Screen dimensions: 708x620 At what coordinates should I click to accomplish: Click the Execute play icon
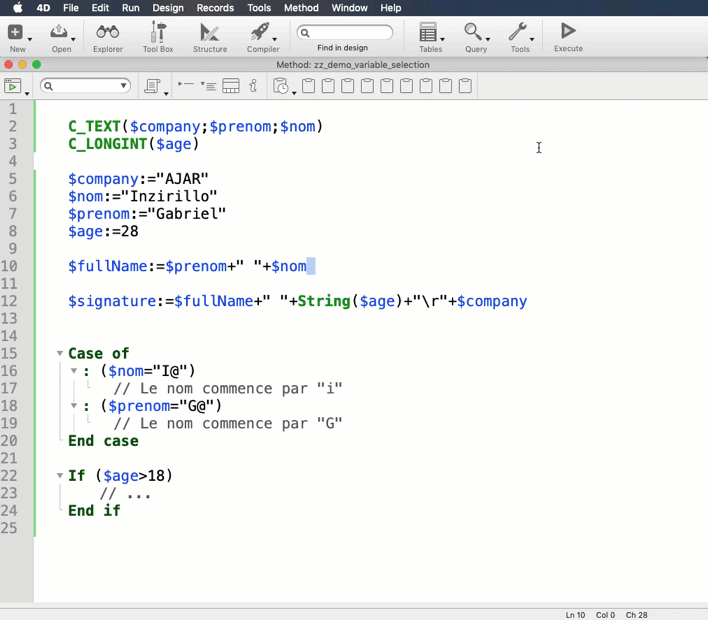[568, 31]
